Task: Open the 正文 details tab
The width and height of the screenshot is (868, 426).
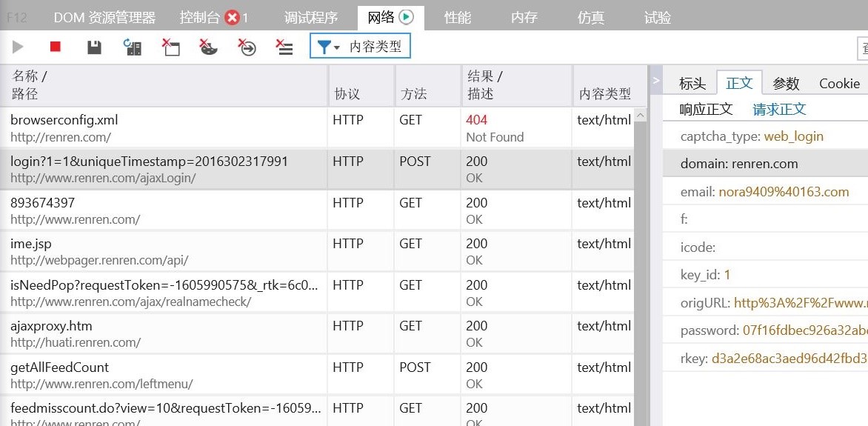Action: pos(739,83)
